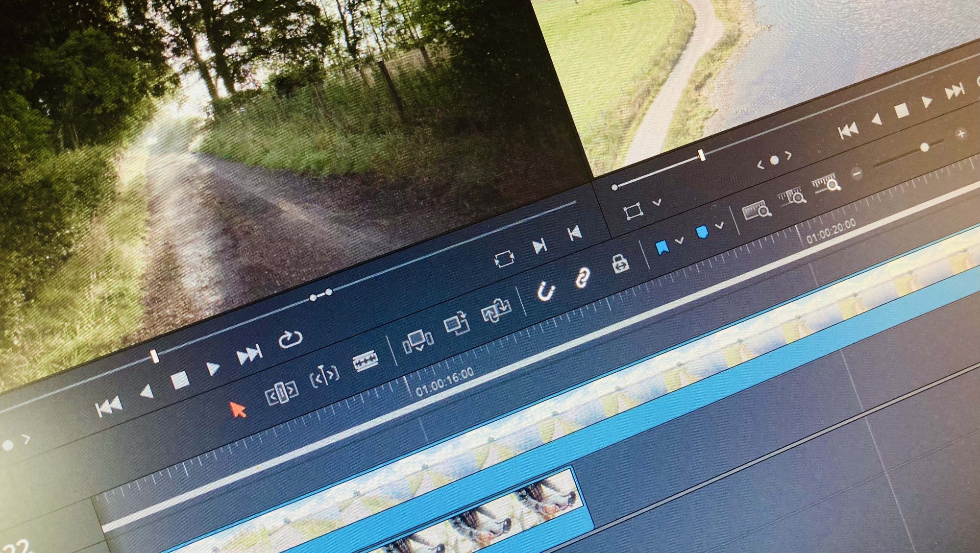Go to last frame in timeline viewer
980x553 pixels.
(x=955, y=91)
